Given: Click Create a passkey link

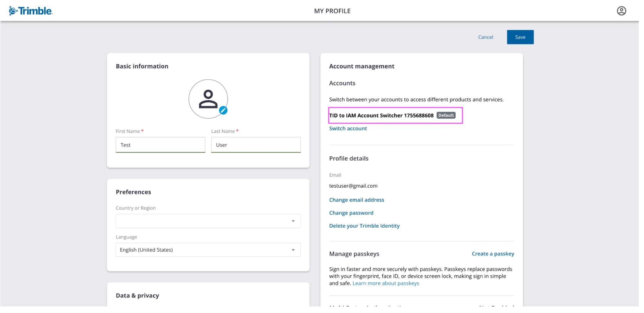Looking at the screenshot, I should pos(493,254).
